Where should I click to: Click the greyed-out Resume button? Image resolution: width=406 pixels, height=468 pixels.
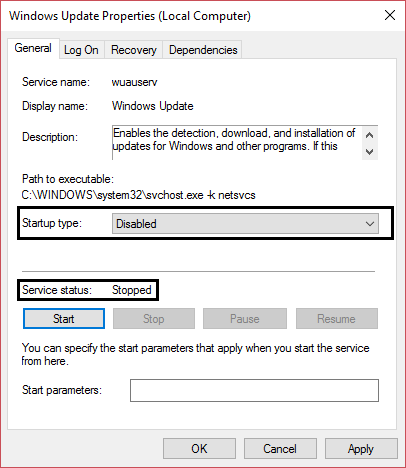coord(337,319)
